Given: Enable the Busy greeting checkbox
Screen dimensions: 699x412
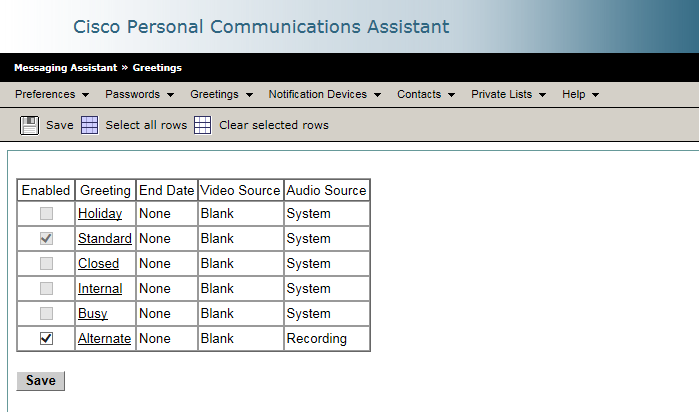Looking at the screenshot, I should tap(46, 313).
